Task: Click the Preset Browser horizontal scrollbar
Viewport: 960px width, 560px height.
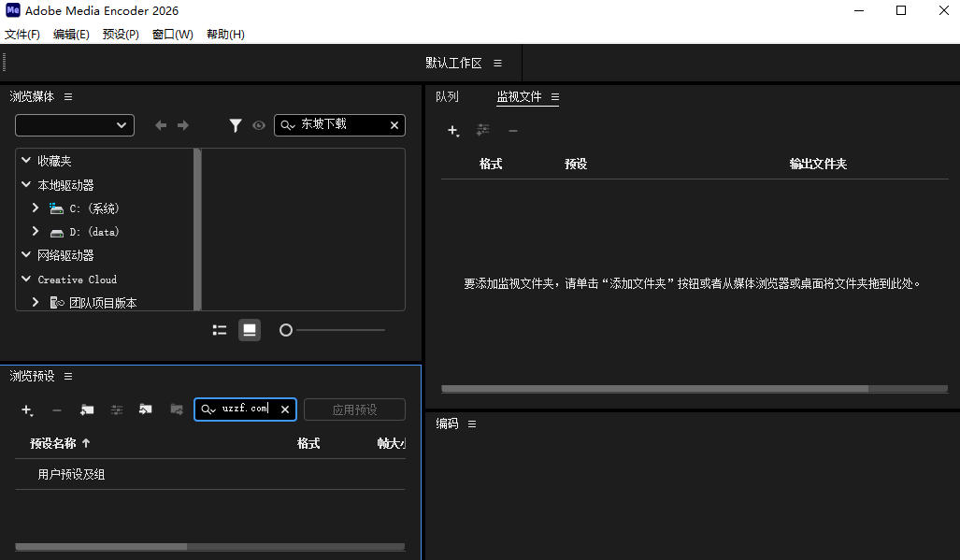Action: 210,547
